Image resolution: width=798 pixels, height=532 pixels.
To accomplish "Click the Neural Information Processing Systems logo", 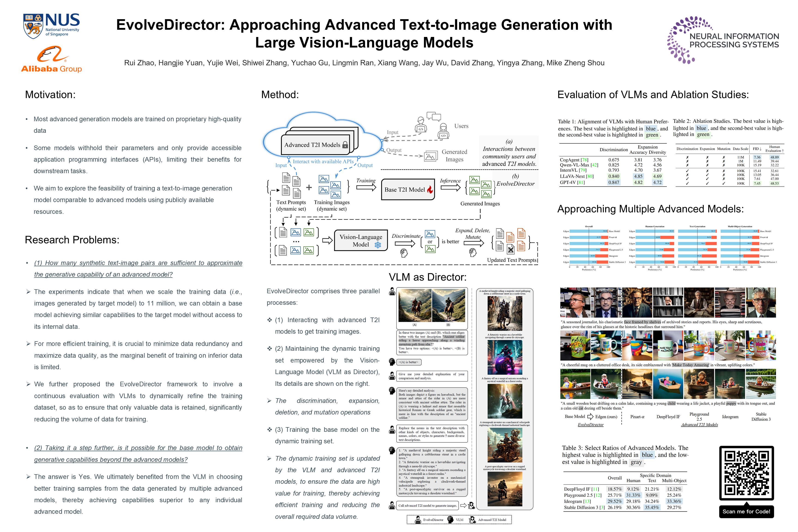I will pos(723,40).
